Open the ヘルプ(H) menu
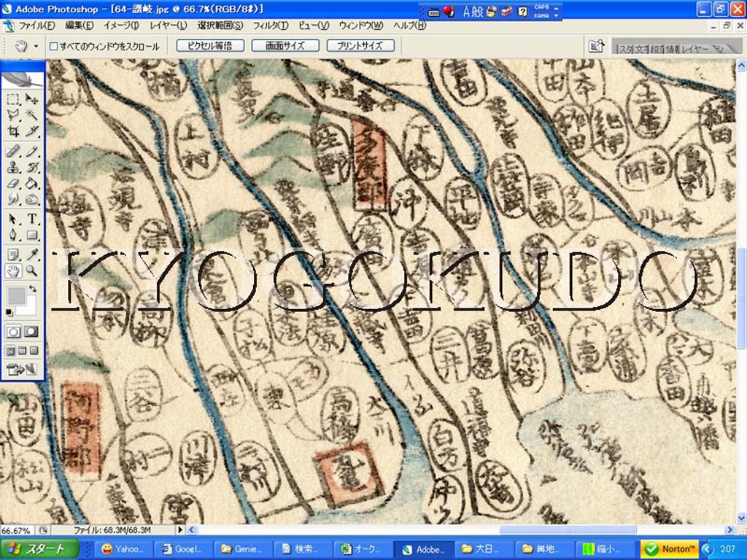The image size is (747, 560). click(x=409, y=26)
